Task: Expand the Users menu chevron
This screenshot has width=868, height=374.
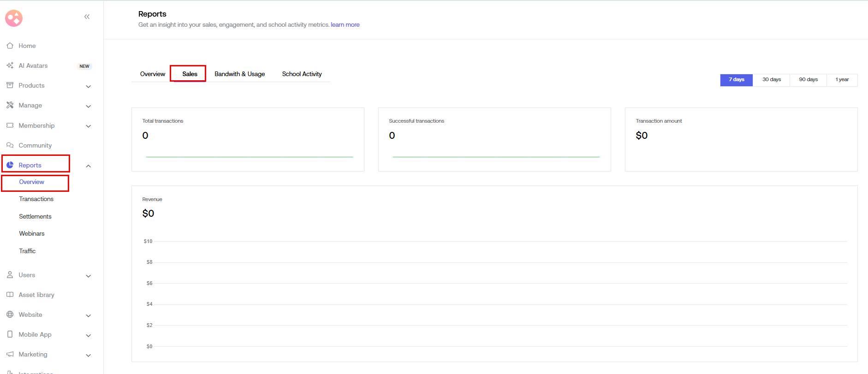Action: pyautogui.click(x=88, y=276)
